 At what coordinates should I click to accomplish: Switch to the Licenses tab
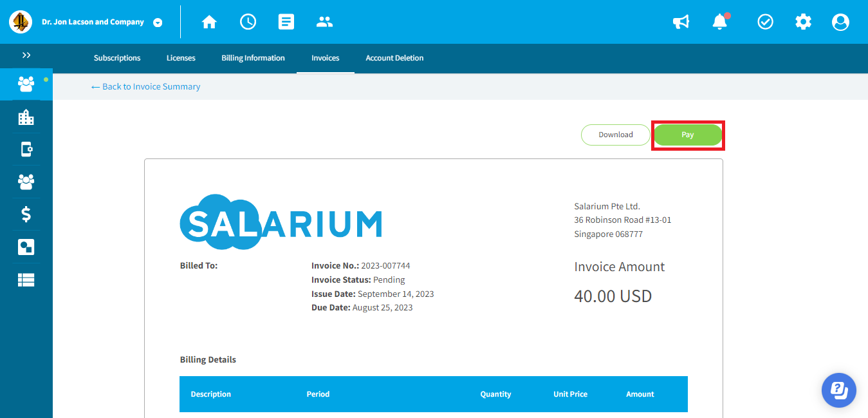(x=181, y=58)
